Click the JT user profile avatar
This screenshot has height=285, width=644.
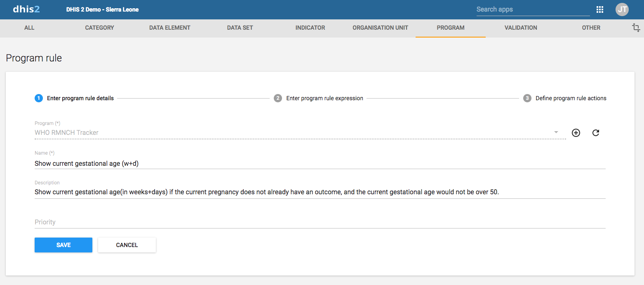pos(622,9)
